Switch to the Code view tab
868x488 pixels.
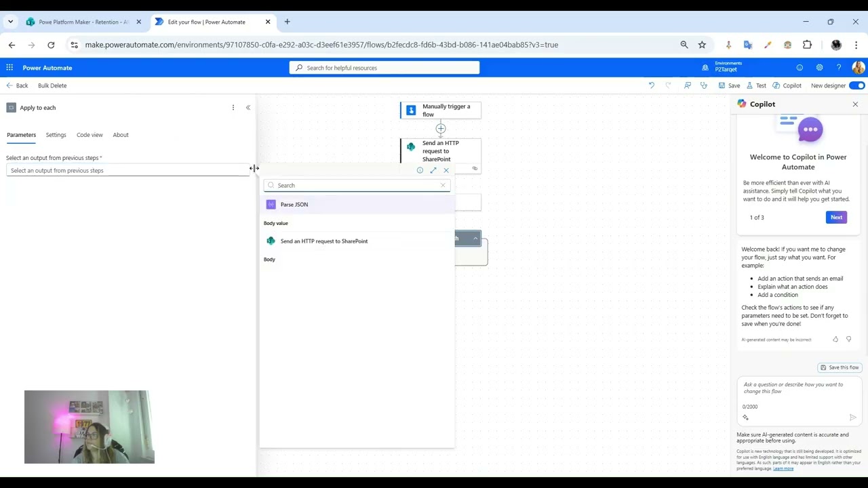(90, 135)
